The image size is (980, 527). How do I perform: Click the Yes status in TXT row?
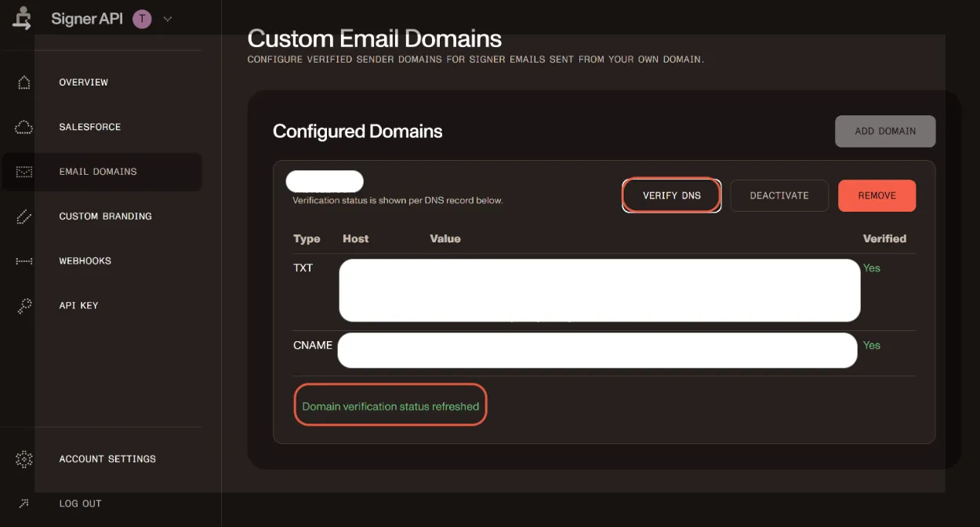(x=872, y=267)
